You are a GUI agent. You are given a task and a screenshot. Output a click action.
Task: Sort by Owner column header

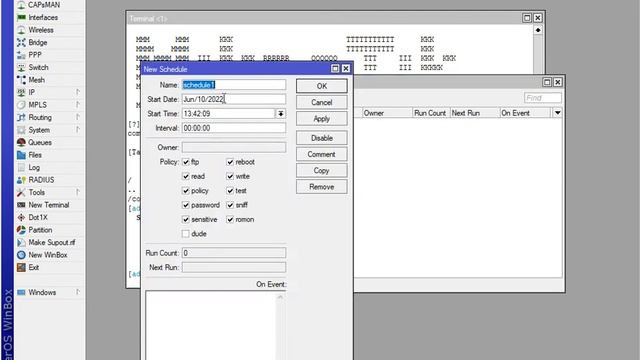click(387, 113)
